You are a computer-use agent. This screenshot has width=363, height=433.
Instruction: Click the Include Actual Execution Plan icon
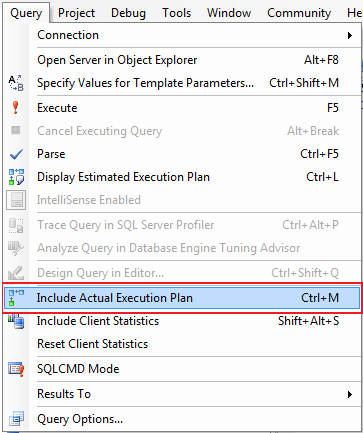click(16, 298)
